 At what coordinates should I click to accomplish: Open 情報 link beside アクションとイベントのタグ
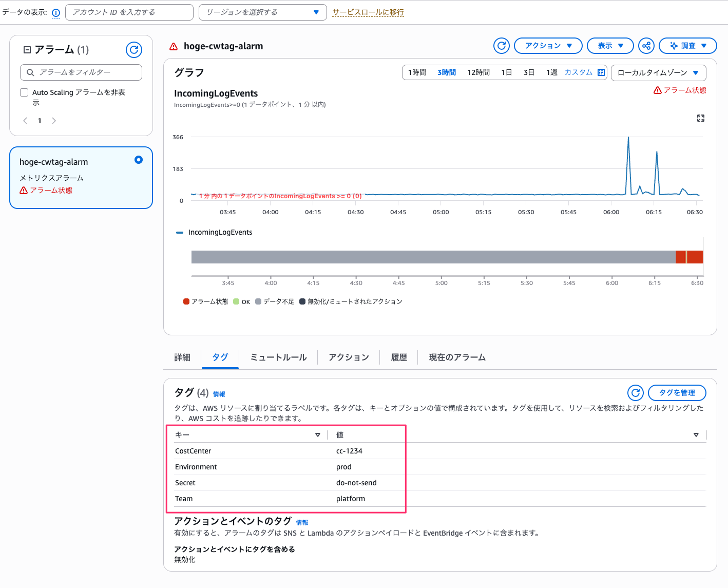302,523
